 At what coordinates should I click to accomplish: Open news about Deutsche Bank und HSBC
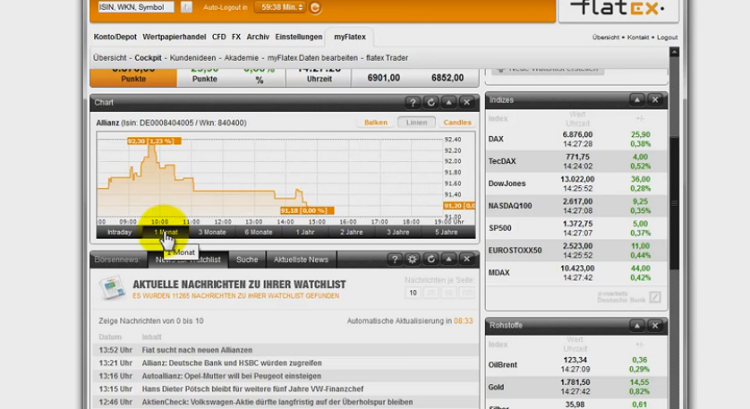(232, 363)
